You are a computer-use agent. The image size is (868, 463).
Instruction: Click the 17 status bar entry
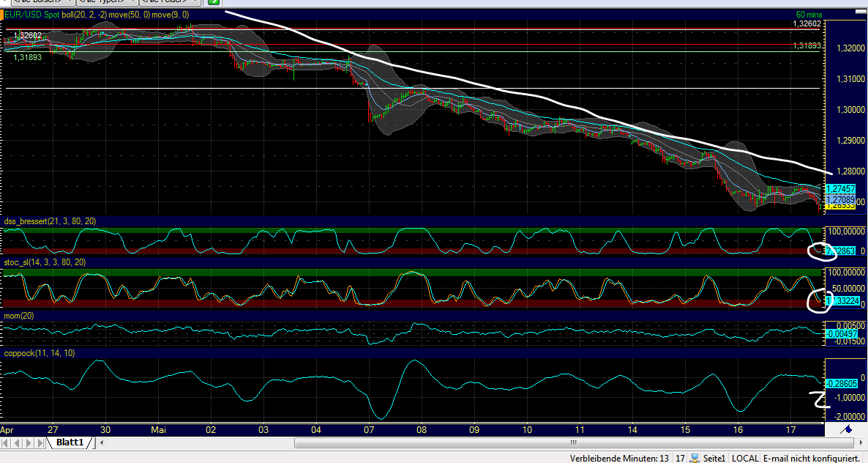pos(681,458)
